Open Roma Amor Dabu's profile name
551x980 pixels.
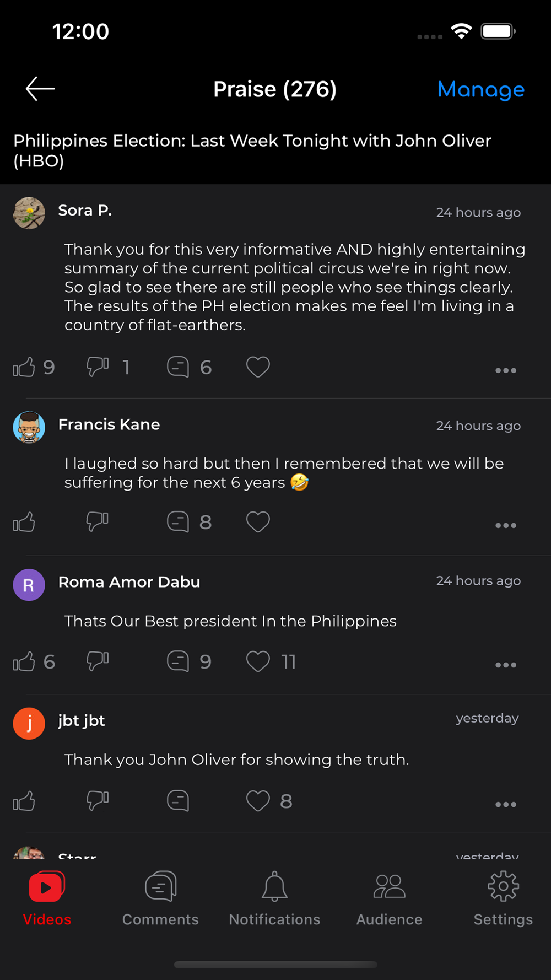[129, 582]
